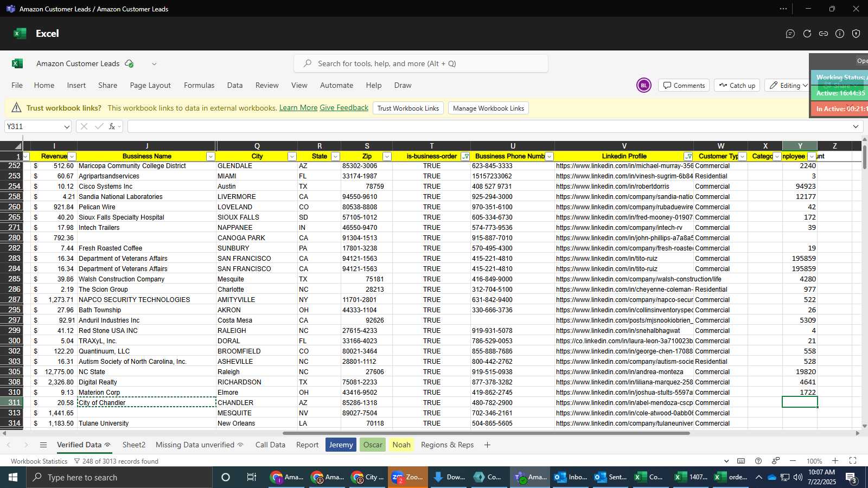The height and width of the screenshot is (488, 868).
Task: Click the formula bar confirm checkmark
Action: pyautogui.click(x=99, y=126)
